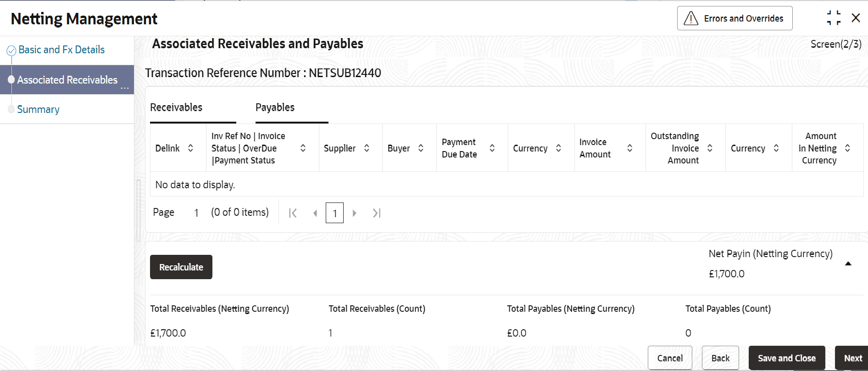The width and height of the screenshot is (868, 371).
Task: Open ellipsis on Associated Receivables step
Action: (x=125, y=87)
